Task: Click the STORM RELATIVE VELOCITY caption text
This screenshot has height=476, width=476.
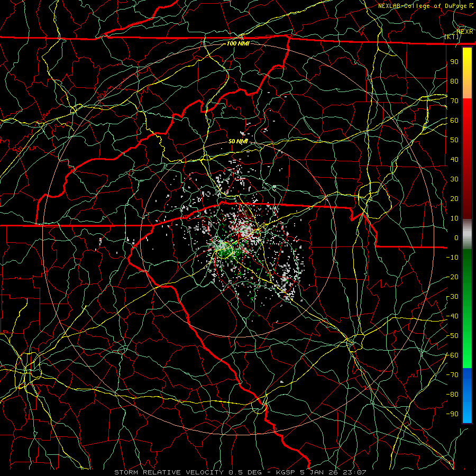Action: (169, 472)
